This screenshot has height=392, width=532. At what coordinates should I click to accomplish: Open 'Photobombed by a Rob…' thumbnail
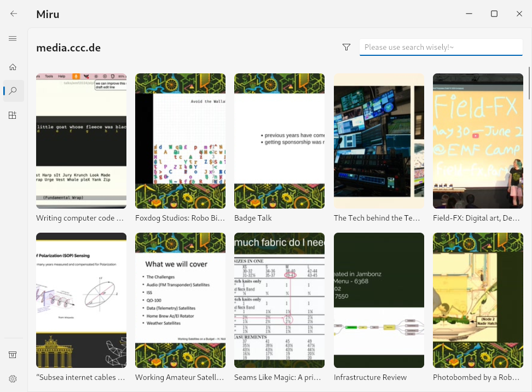[478, 300]
